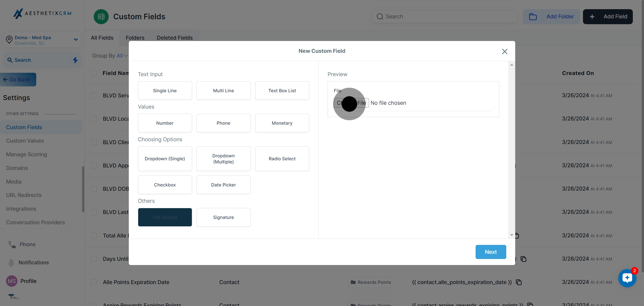Expand the Demo - Med Spa location dropdown
Screen dimensions: 644x306
click(76, 40)
